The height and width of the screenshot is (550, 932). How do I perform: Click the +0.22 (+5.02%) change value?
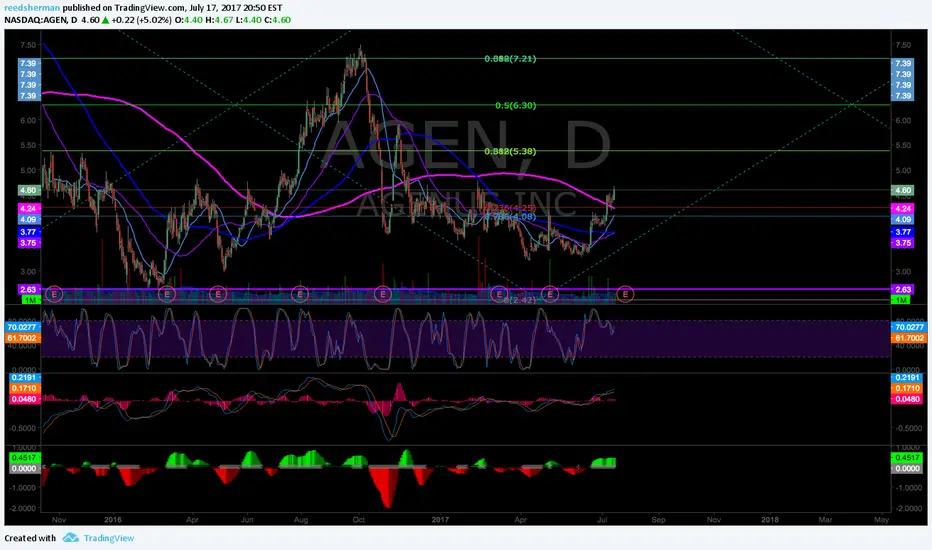[x=141, y=20]
